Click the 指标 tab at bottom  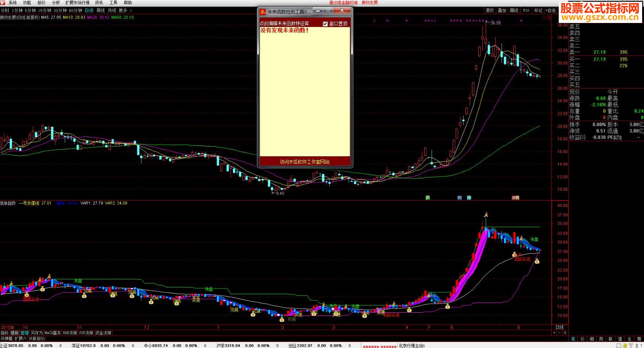(5, 333)
